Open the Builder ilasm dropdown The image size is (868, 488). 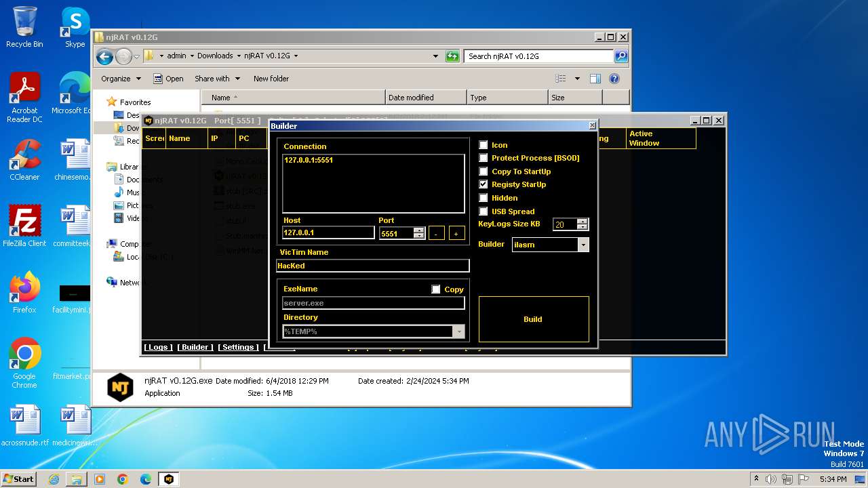coord(583,245)
